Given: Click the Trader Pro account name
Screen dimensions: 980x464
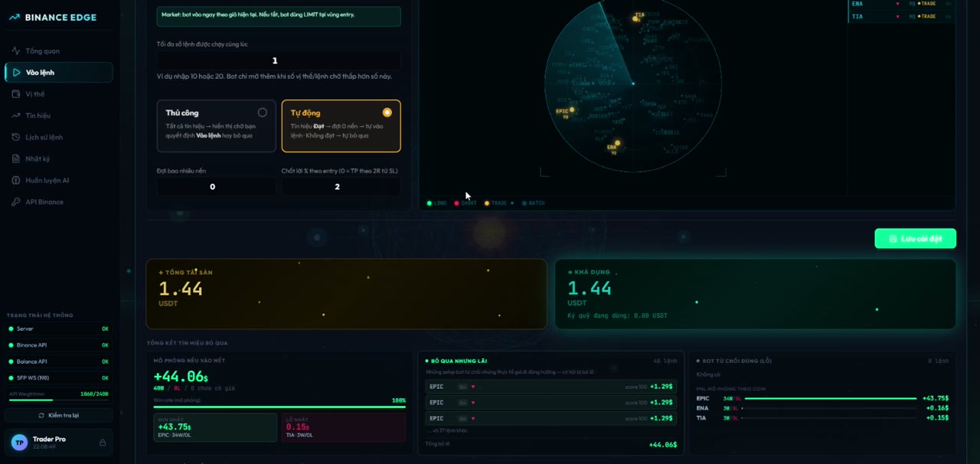Looking at the screenshot, I should point(49,439).
